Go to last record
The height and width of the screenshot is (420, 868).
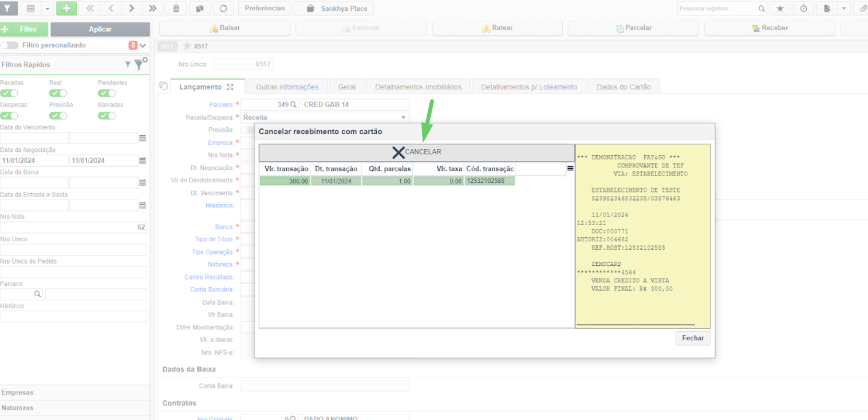pos(152,9)
